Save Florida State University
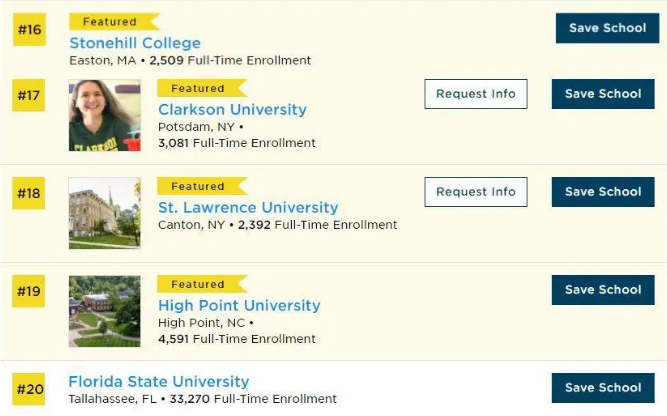This screenshot has height=416, width=667. 603,388
